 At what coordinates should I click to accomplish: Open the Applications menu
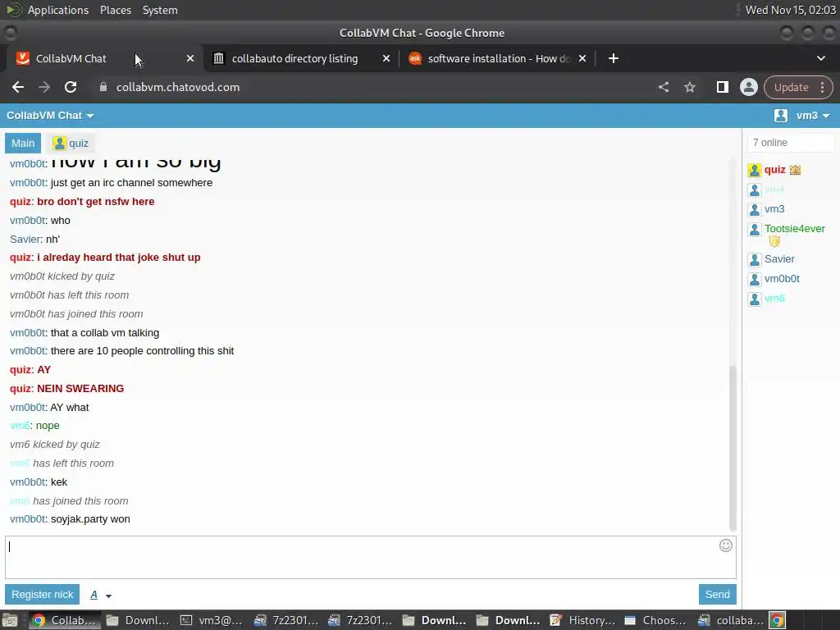pos(58,10)
